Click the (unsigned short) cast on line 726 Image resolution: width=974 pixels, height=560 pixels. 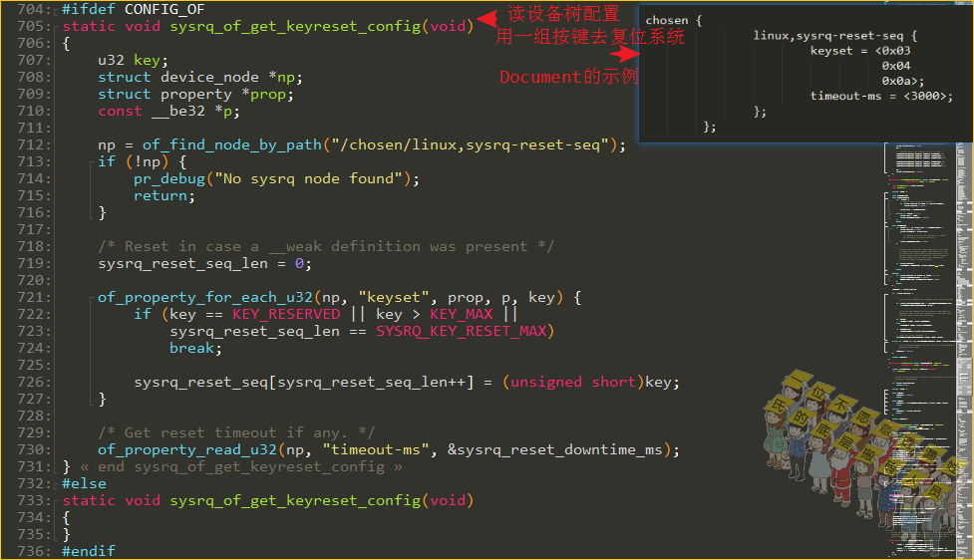[x=573, y=382]
